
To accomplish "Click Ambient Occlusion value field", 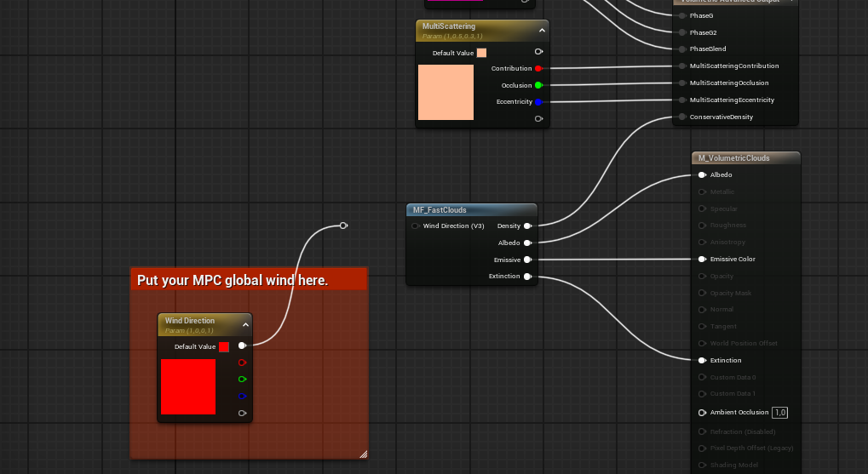I will (x=779, y=412).
